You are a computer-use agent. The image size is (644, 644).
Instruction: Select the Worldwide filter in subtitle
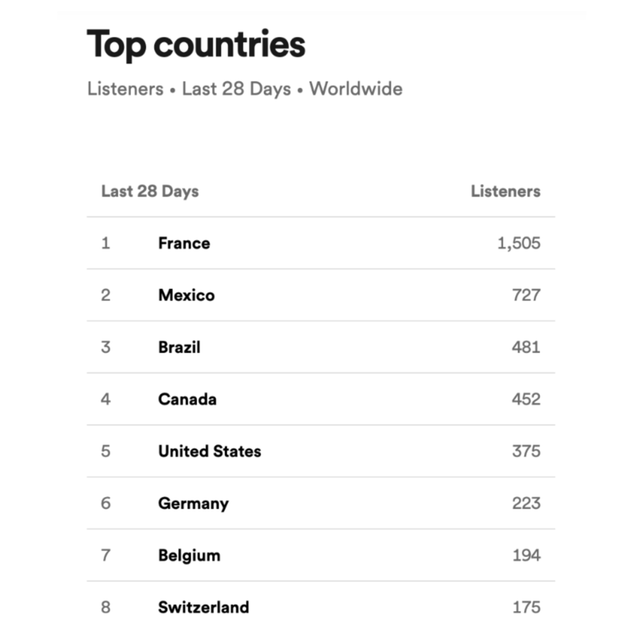click(355, 89)
